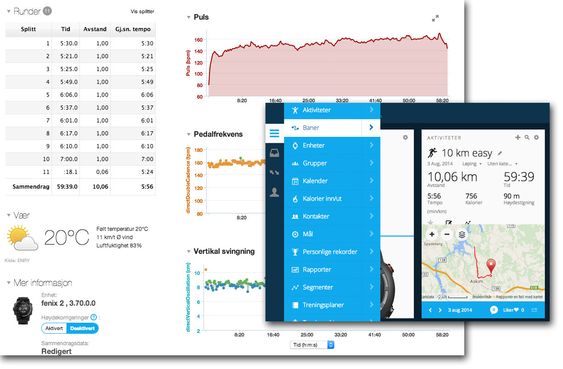Open Kontakter in the blue menu

[x=332, y=216]
